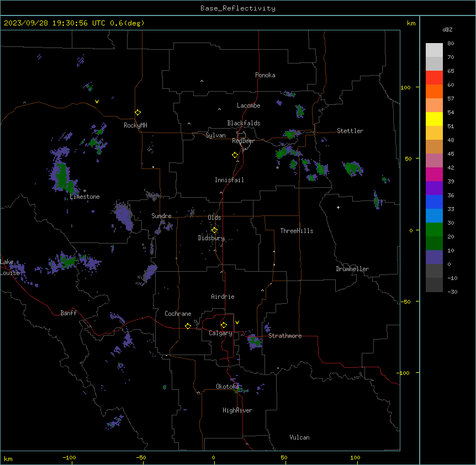The width and height of the screenshot is (476, 465).
Task: Click the Stettler city label
Action: point(350,131)
